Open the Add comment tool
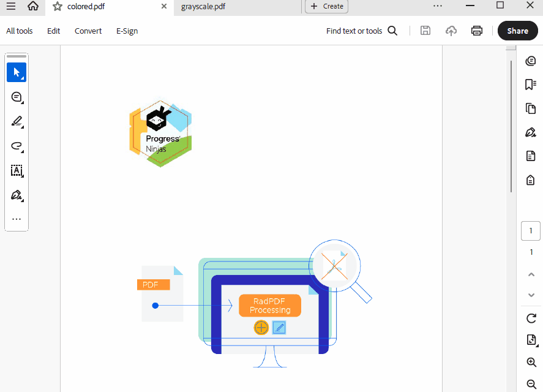543x392 pixels. click(17, 97)
